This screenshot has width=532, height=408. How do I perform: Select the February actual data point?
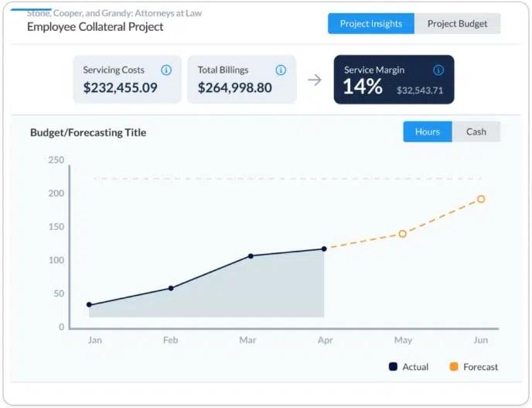pyautogui.click(x=171, y=288)
